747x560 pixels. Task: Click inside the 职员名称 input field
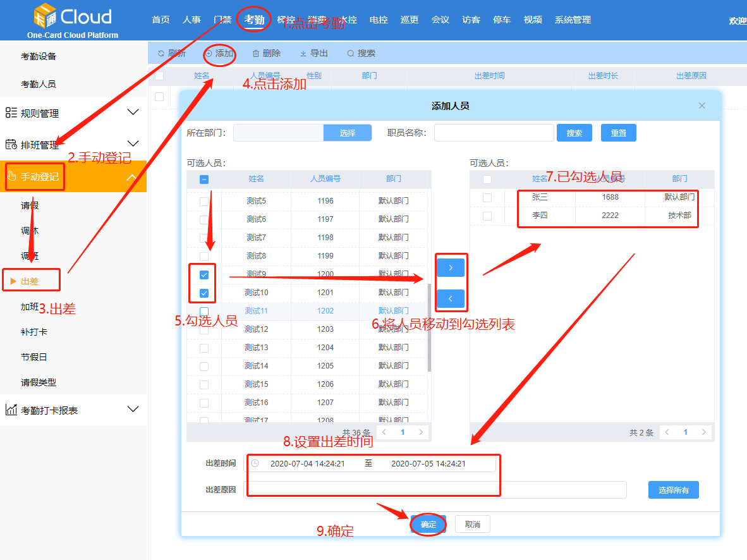point(493,132)
